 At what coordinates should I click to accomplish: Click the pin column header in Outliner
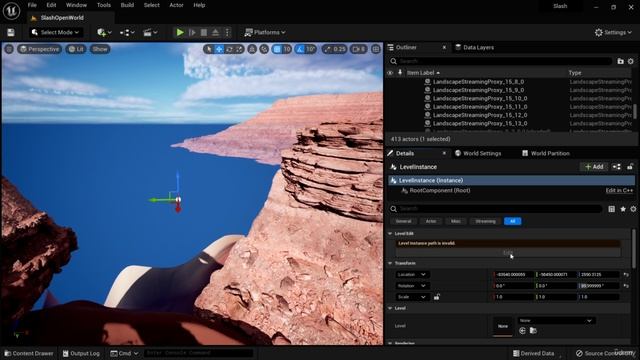[400, 73]
